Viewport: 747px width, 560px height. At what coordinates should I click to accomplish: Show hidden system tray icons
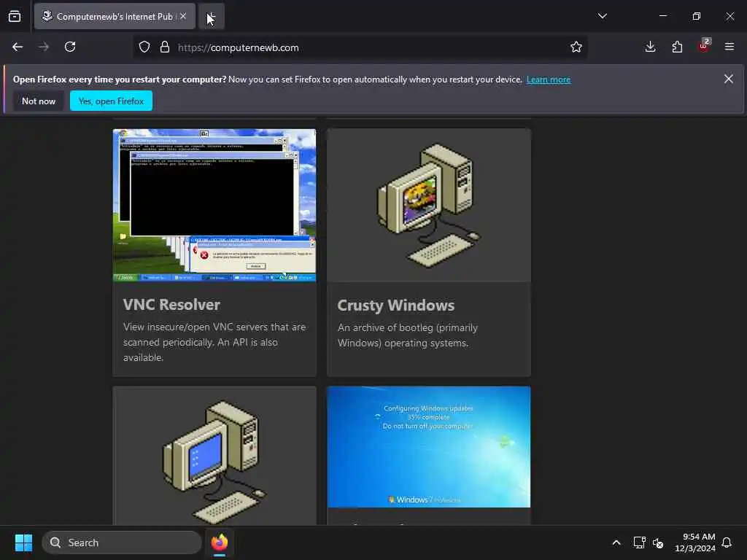click(x=616, y=542)
